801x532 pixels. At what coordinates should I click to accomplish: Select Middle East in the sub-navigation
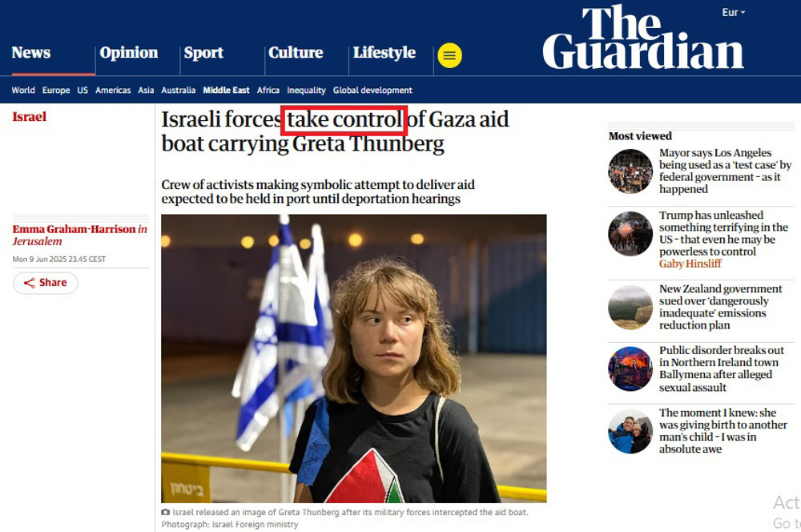click(x=227, y=90)
